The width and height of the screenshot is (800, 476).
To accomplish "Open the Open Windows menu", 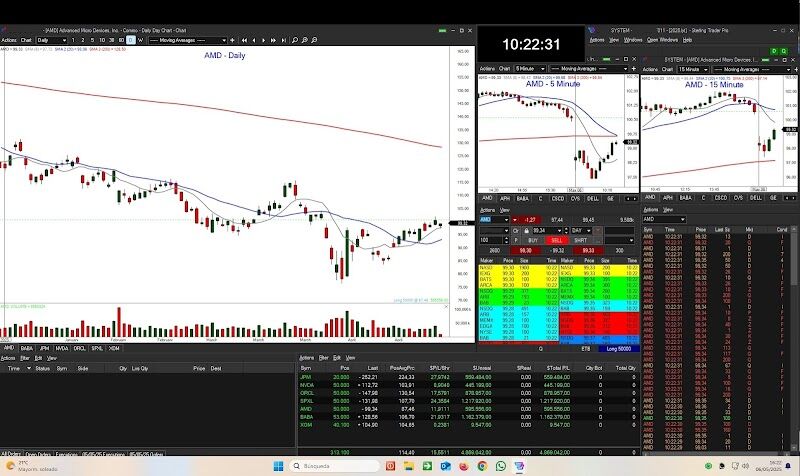I will point(662,40).
